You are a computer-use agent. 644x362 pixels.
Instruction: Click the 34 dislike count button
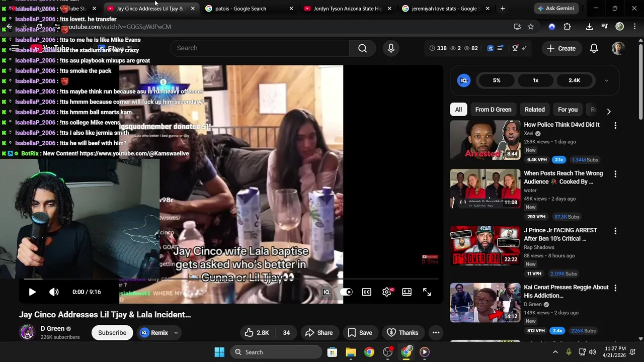[x=286, y=333]
